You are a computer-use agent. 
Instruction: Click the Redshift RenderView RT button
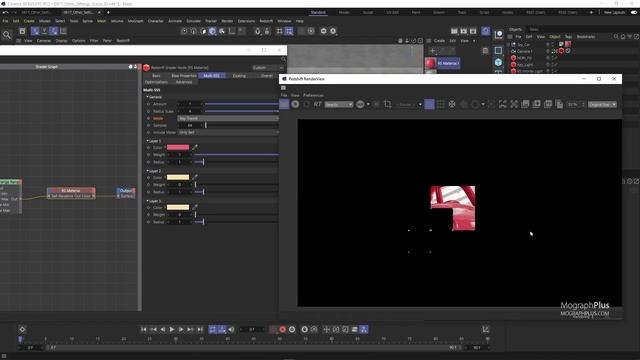pyautogui.click(x=318, y=104)
